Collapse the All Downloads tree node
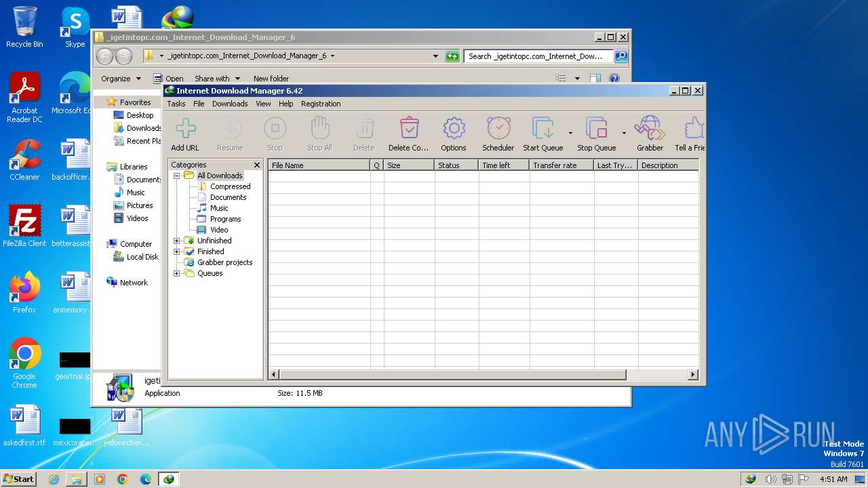The image size is (868, 488). (177, 176)
